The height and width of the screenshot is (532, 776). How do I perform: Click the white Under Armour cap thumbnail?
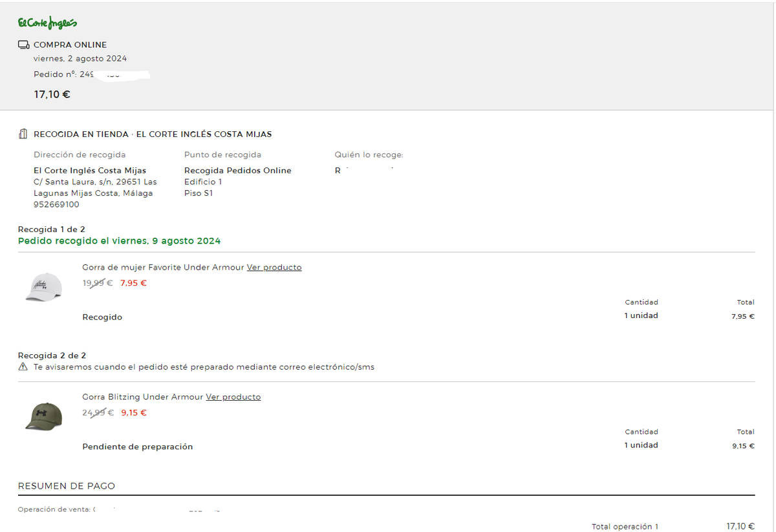click(43, 286)
